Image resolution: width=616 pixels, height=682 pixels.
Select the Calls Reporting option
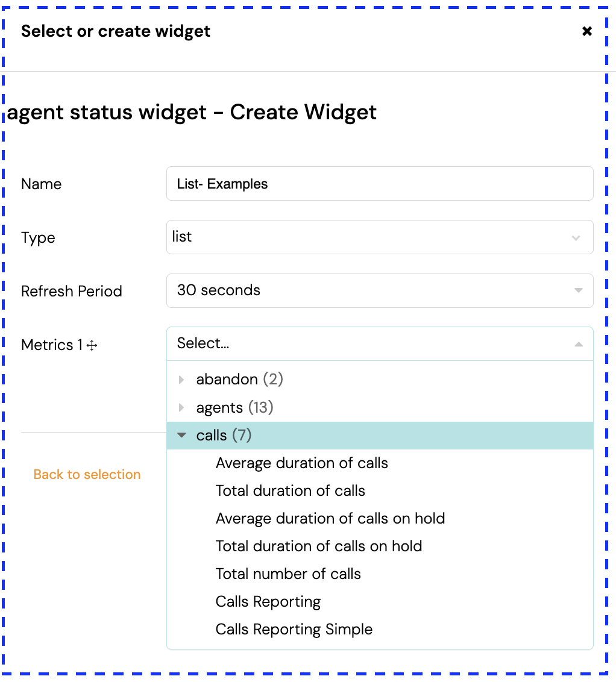coord(268,602)
